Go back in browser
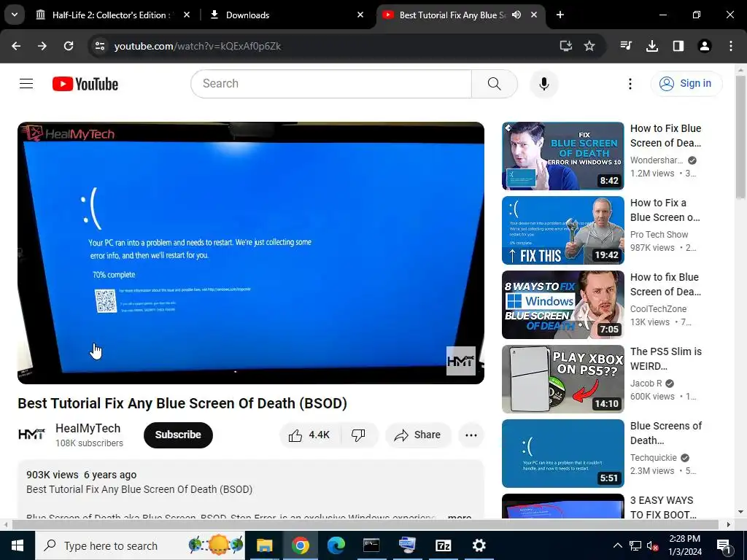The image size is (747, 560). pyautogui.click(x=16, y=46)
